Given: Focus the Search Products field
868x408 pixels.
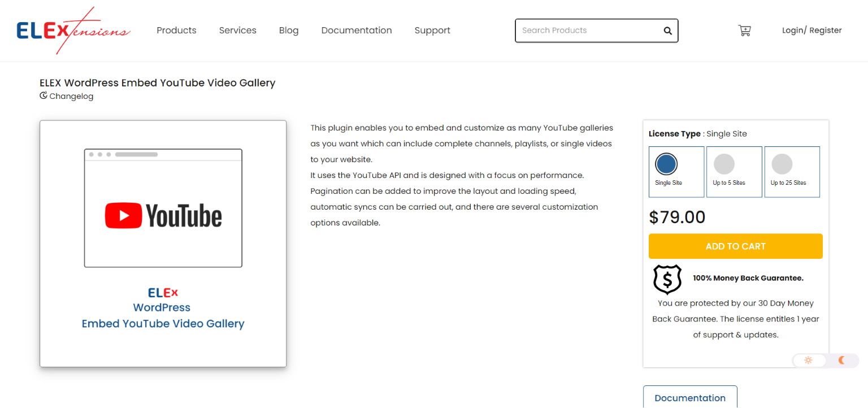Looking at the screenshot, I should tap(588, 31).
